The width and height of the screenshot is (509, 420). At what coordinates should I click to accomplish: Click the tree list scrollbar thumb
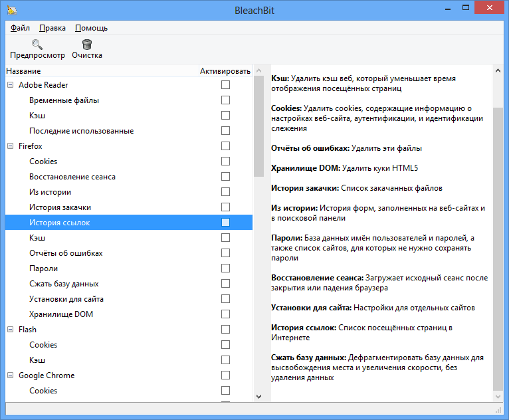pyautogui.click(x=258, y=126)
